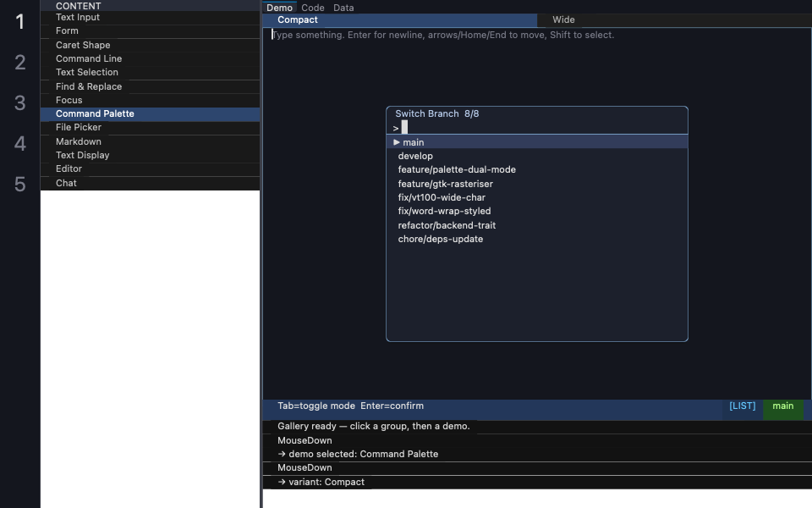Open the Chat demo
This screenshot has width=812, height=508.
[151, 183]
